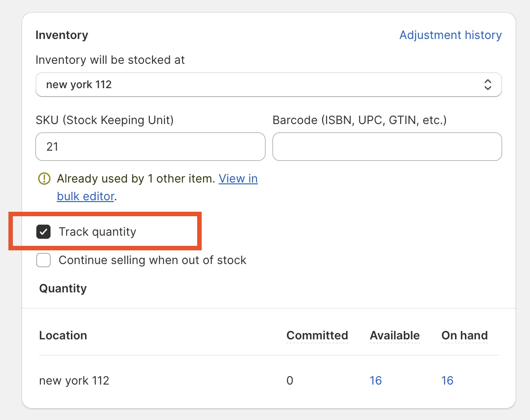Click into the empty Barcode input field
The image size is (530, 420).
click(x=387, y=147)
